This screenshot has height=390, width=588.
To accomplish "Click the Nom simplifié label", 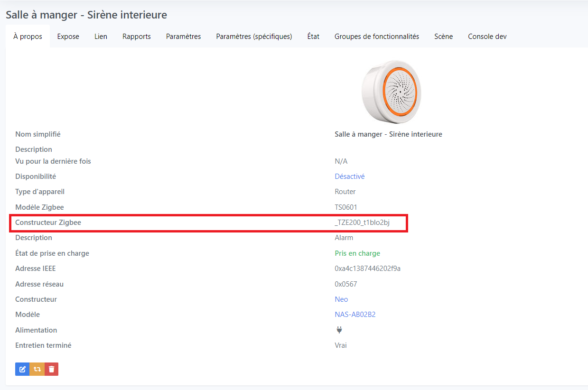I will (x=38, y=134).
